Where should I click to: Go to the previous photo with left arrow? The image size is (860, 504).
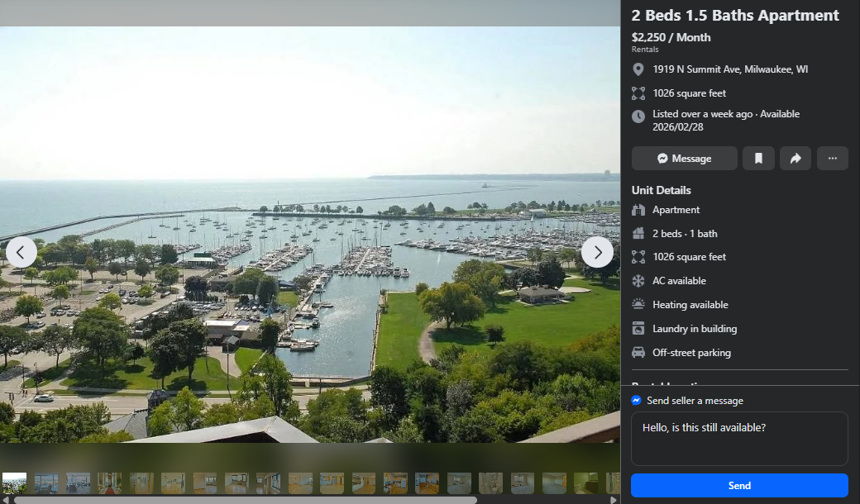21,252
